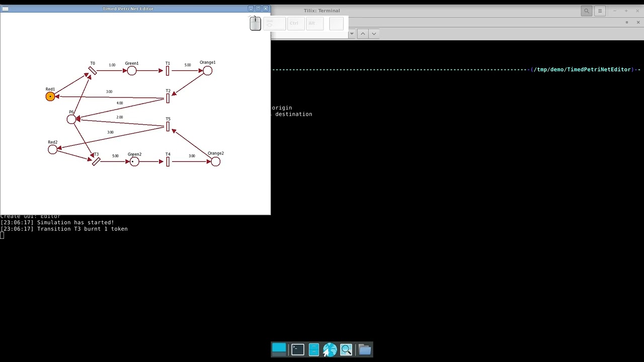Expand the Tilix search options dropdown
644x362 pixels.
click(352, 34)
